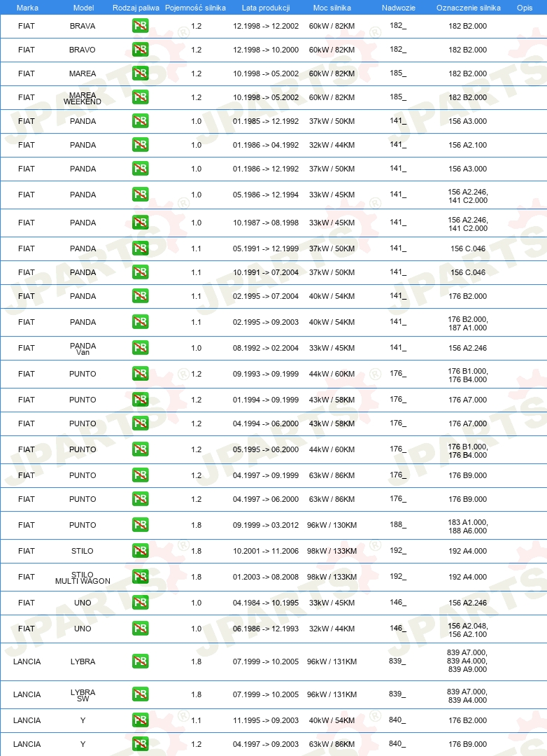This screenshot has height=756, width=547.
Task: Click the fuel icon in the PANDA 156 A2.100 row
Action: point(140,145)
